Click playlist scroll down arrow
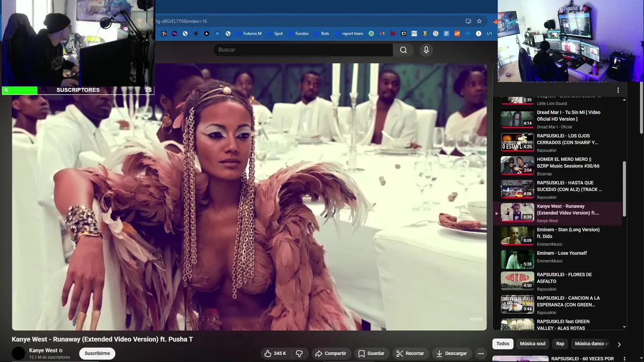This screenshot has width=644, height=362. (624, 327)
